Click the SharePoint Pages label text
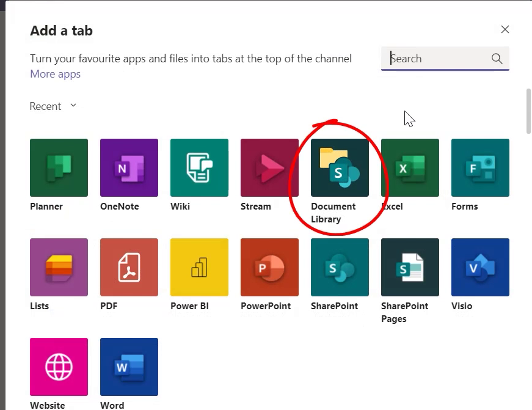The width and height of the screenshot is (532, 410). [x=404, y=312]
